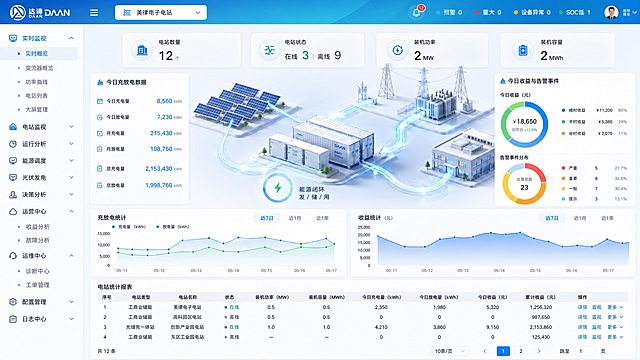Toggle the hamburger sidebar menu icon

(x=94, y=13)
